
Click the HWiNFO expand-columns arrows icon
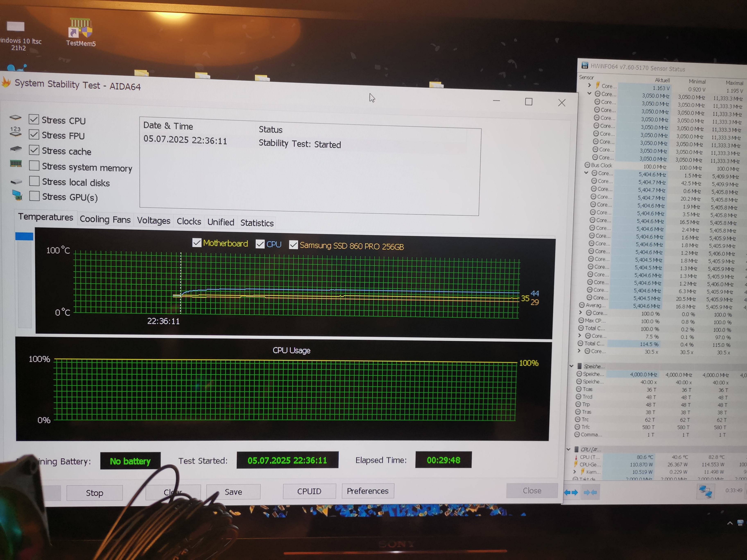pos(571,492)
